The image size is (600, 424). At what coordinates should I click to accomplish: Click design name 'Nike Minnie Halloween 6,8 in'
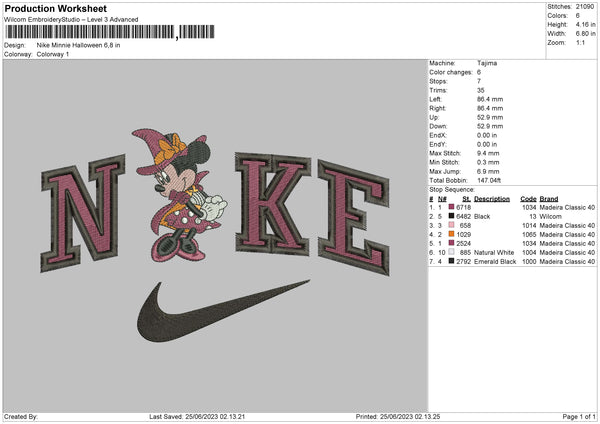coord(78,45)
